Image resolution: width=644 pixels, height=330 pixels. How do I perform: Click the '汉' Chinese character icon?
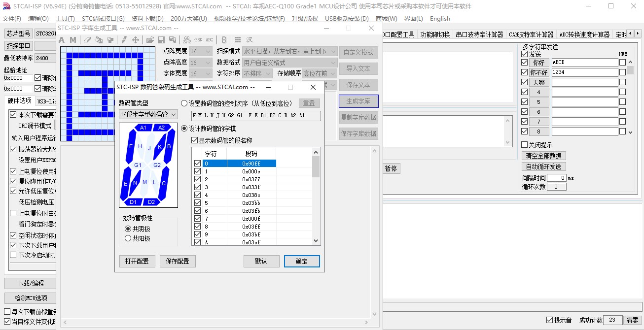pyautogui.click(x=250, y=40)
